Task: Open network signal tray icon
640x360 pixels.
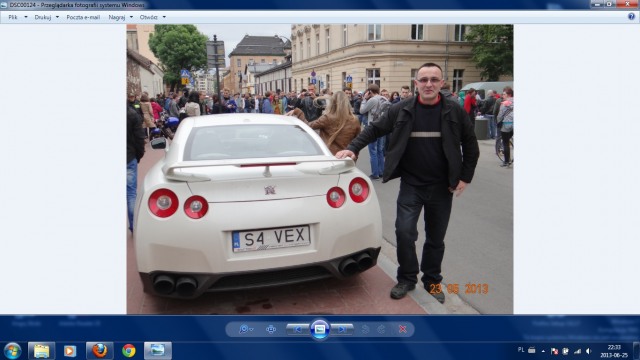Action: (577, 351)
